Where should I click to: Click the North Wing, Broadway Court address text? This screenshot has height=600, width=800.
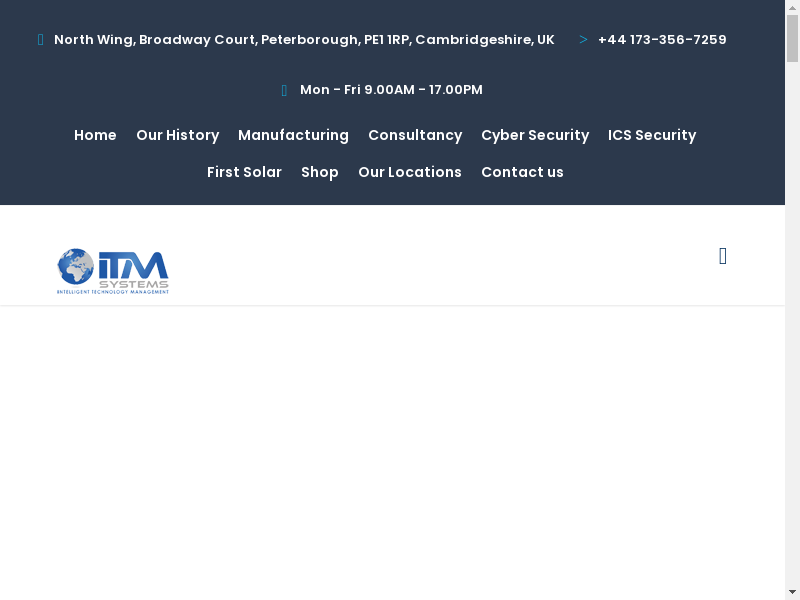pyautogui.click(x=304, y=40)
